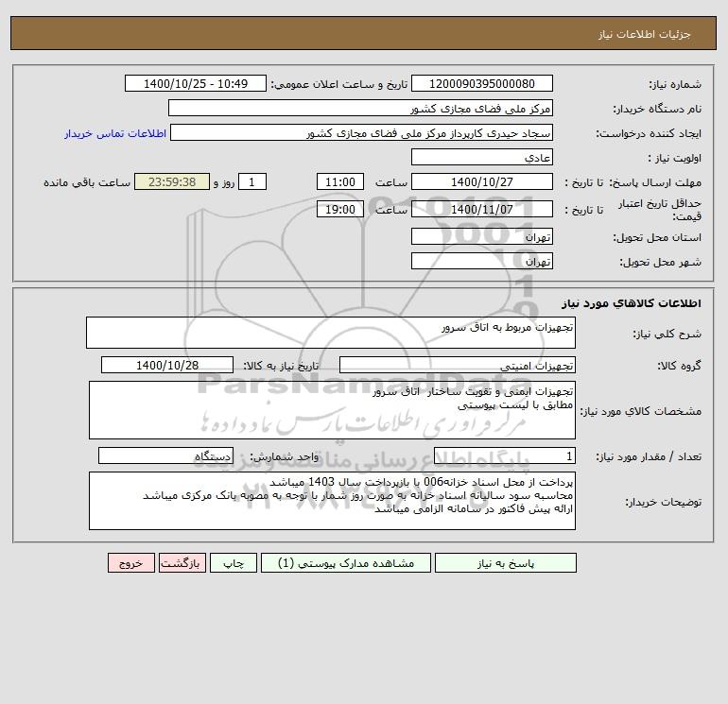Click the چاپ print button

[x=234, y=562]
